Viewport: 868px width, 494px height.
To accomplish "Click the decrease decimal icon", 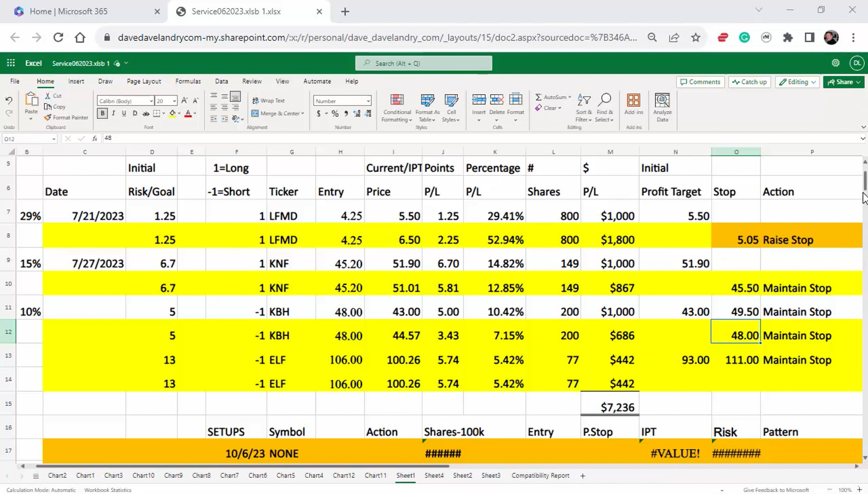I will coord(368,114).
